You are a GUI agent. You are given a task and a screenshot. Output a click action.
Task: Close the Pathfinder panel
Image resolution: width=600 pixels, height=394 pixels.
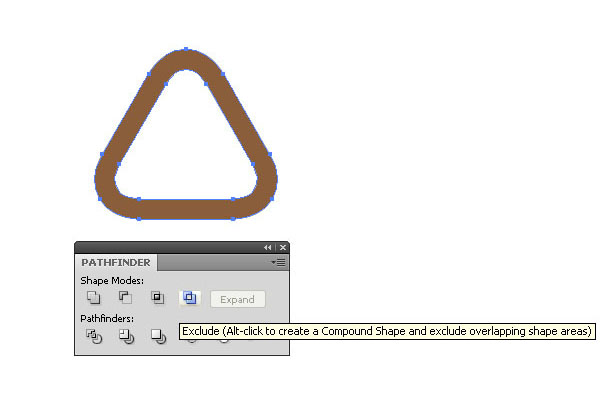pos(283,247)
